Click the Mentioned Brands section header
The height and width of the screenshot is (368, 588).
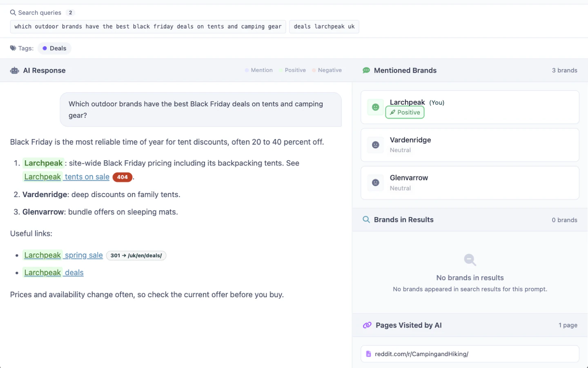[470, 70]
